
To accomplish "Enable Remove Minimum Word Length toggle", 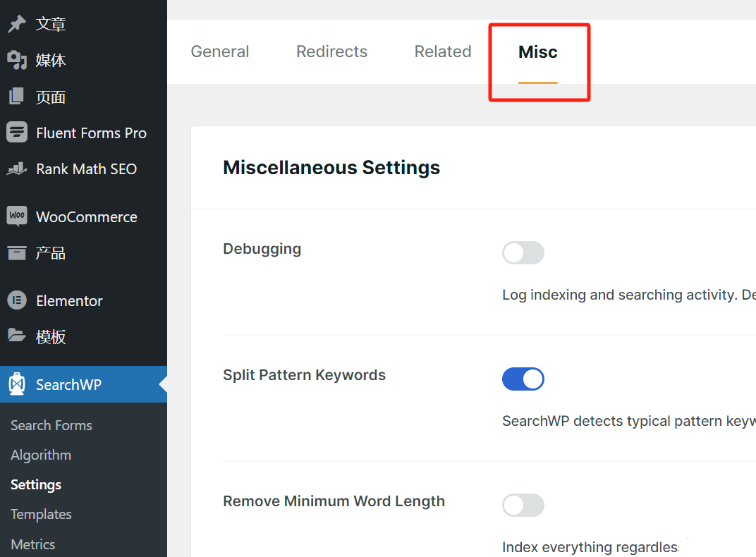I will coord(523,506).
